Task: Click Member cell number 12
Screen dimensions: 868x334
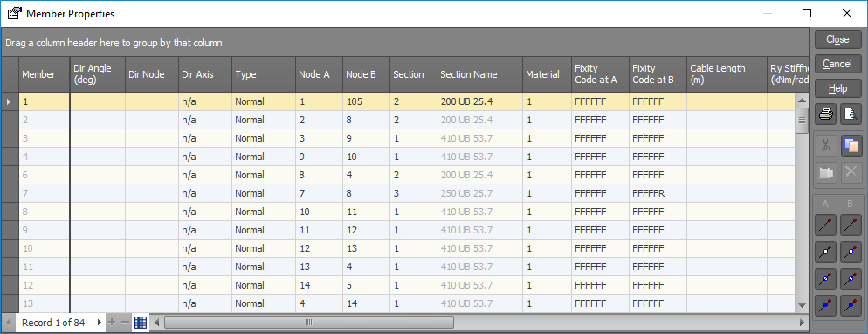Action: click(x=45, y=285)
